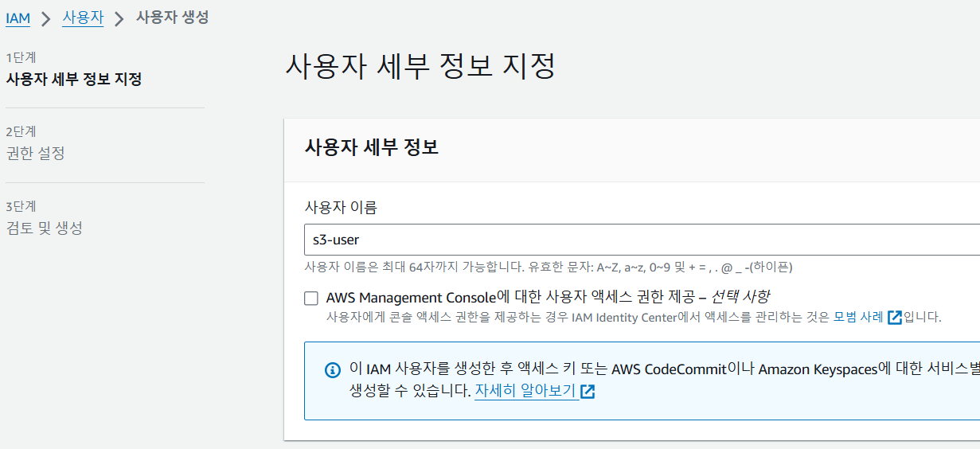The width and height of the screenshot is (980, 449).
Task: Click the 1단계 step label
Action: (21, 57)
